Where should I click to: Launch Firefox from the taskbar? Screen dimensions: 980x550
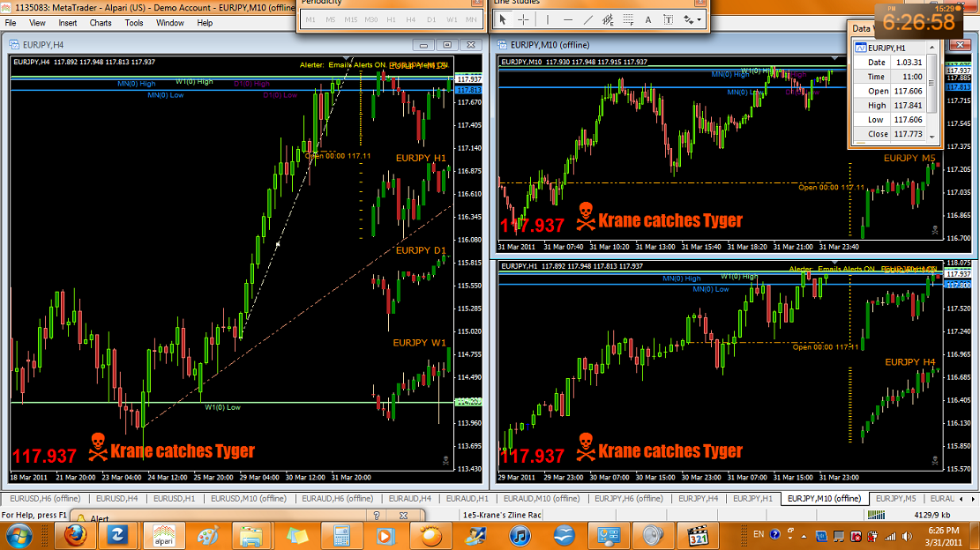(74, 536)
